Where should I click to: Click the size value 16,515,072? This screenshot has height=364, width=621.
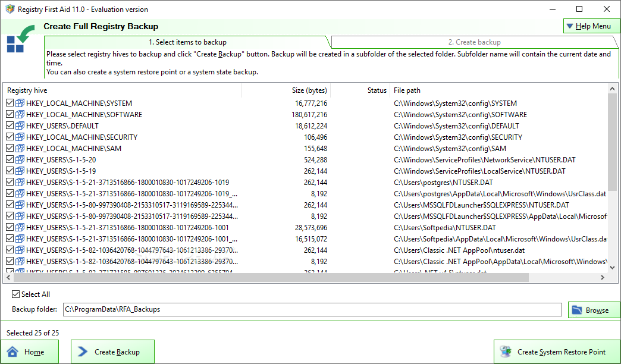(311, 239)
